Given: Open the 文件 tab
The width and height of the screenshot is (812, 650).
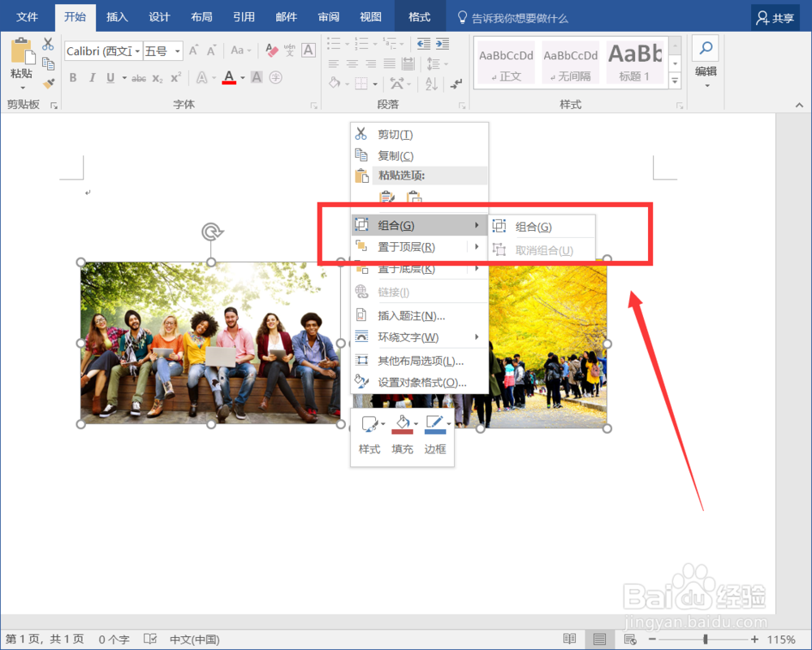Looking at the screenshot, I should point(27,17).
